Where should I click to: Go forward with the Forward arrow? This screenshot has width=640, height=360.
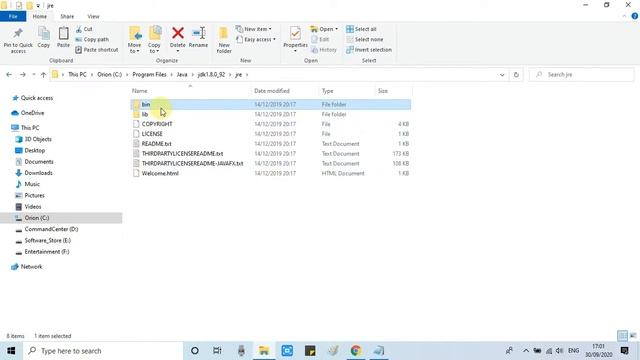click(x=23, y=75)
